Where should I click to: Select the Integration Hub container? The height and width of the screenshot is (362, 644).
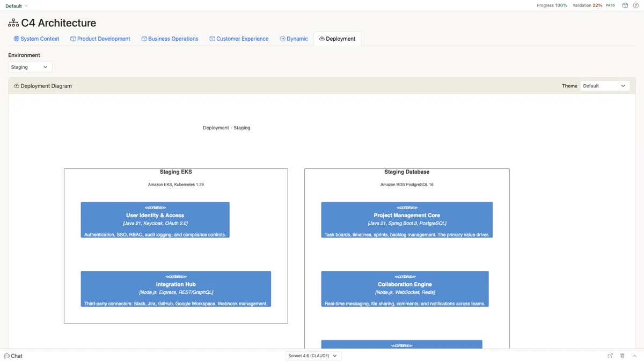click(176, 289)
